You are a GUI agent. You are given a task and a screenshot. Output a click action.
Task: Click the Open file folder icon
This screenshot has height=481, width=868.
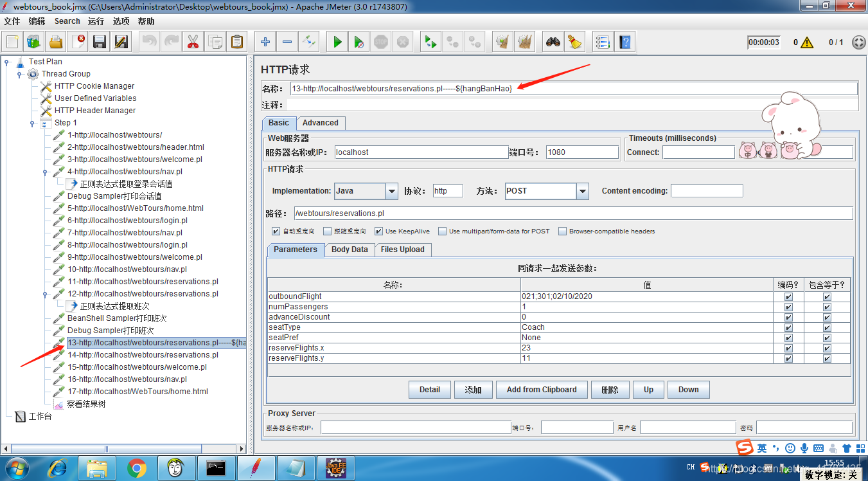[56, 42]
